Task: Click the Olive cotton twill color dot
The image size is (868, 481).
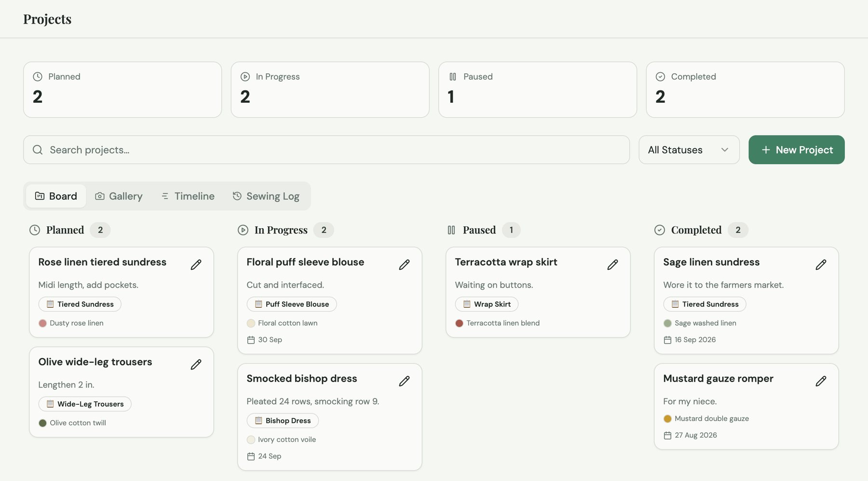Action: (x=42, y=423)
